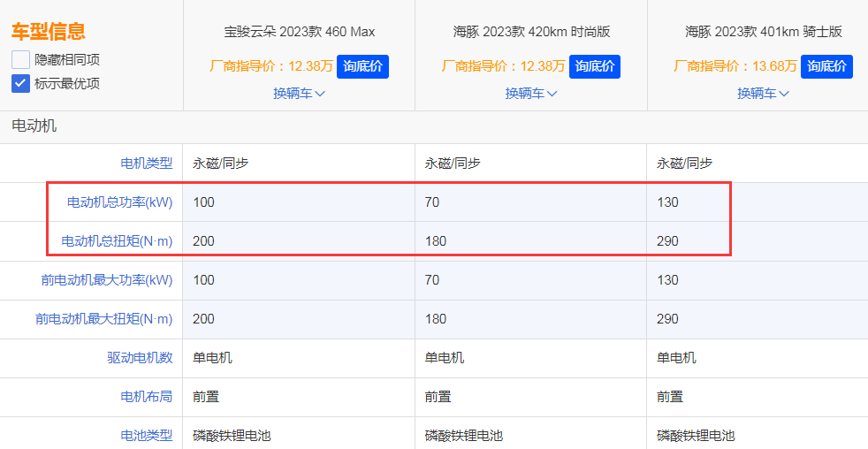Screen dimensions: 868x449
Task: Select the 130 value in 电动机总功率 row
Action: [x=667, y=202]
